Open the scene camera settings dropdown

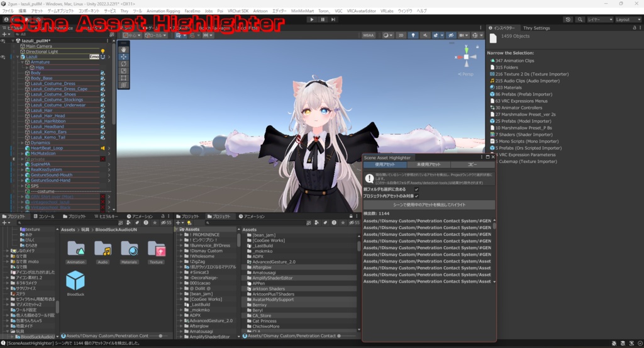[464, 35]
